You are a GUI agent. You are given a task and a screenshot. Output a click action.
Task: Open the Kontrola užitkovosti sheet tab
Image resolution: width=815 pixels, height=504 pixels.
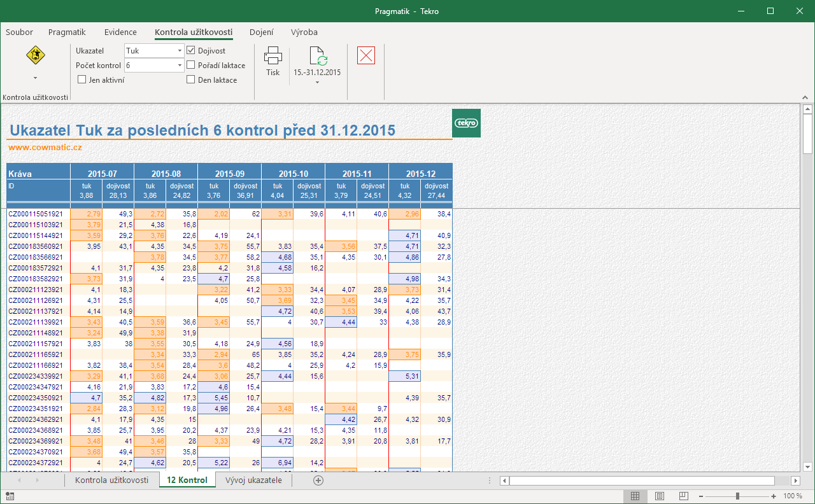[111, 480]
